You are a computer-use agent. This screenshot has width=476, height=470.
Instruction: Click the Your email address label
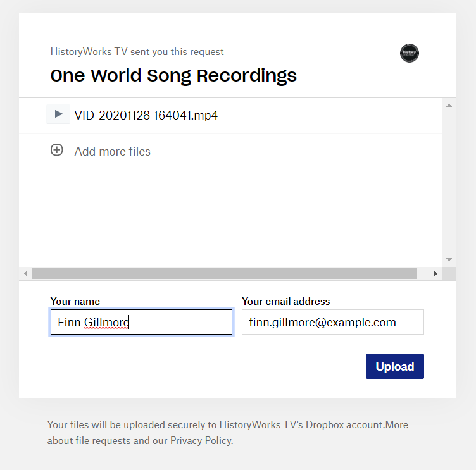pos(285,301)
